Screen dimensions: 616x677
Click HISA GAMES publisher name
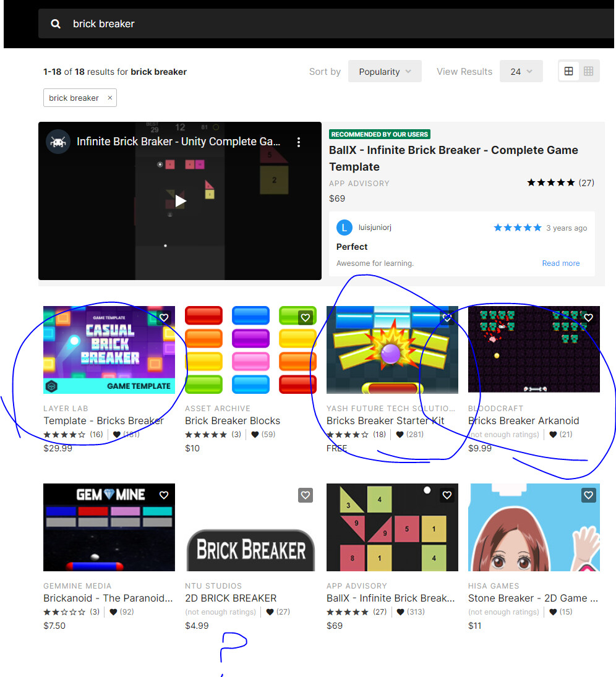[x=494, y=586]
